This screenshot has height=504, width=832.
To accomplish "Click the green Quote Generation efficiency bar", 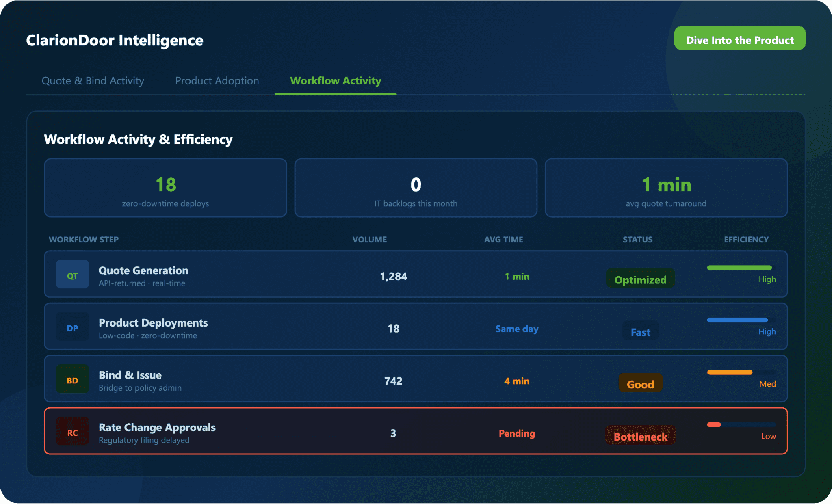I will 739,268.
